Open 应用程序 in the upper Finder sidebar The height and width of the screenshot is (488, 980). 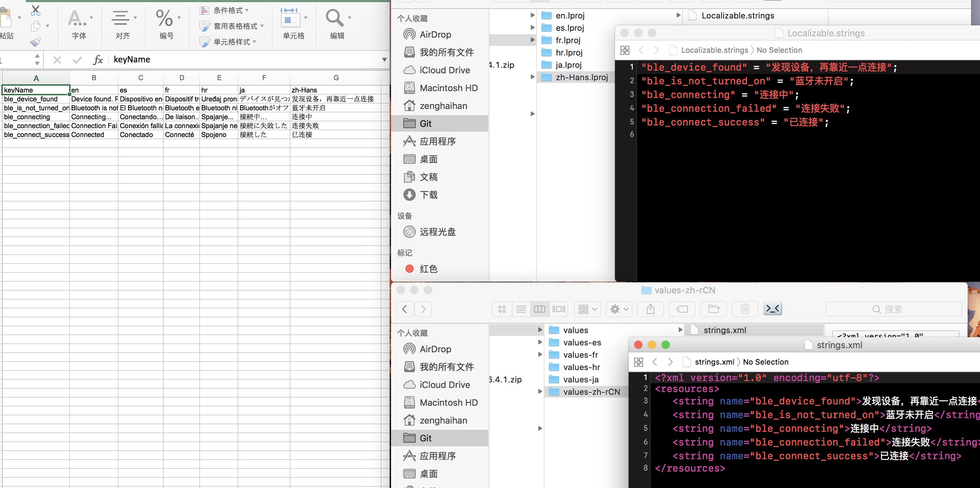click(x=429, y=141)
